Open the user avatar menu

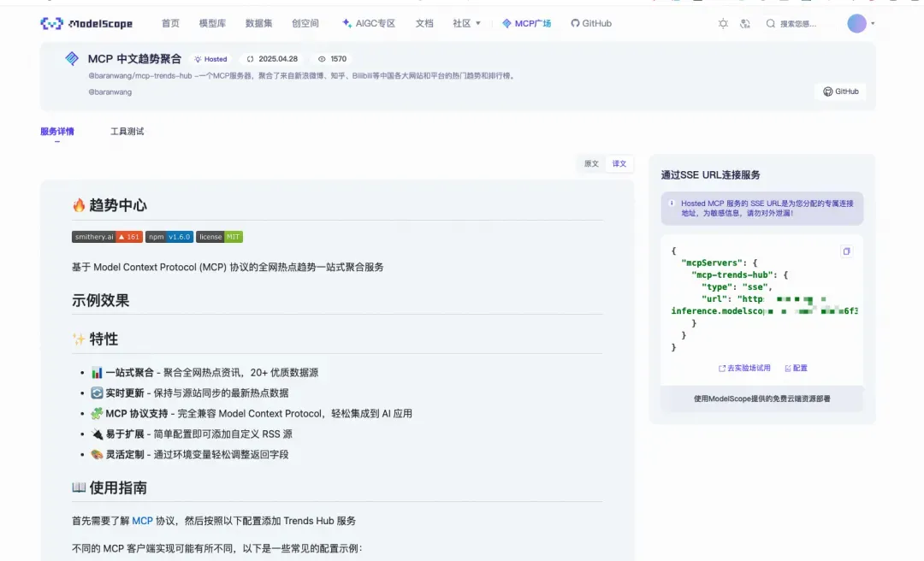856,24
